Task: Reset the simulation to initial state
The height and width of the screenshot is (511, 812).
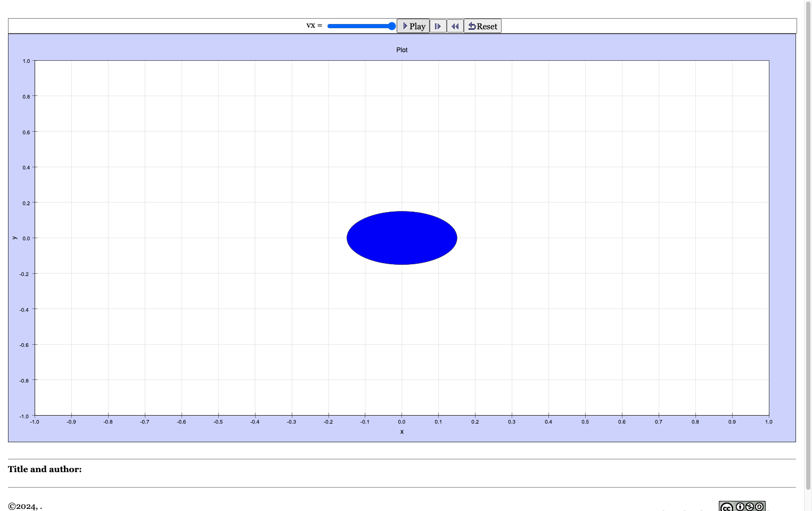Action: [x=482, y=26]
